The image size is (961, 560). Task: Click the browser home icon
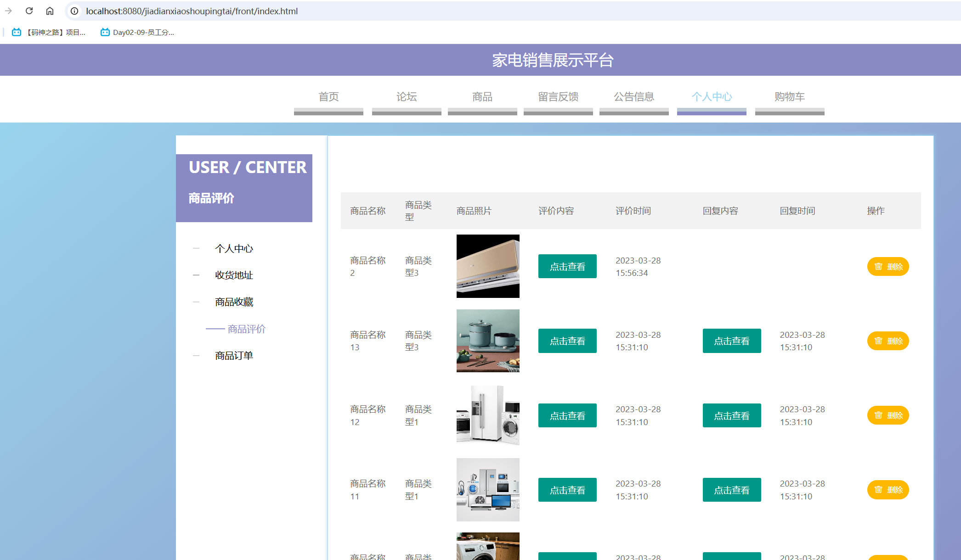[x=50, y=11]
